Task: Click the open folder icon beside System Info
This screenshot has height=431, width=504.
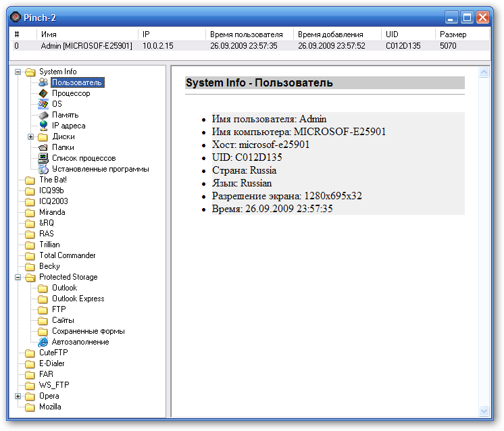Action: tap(30, 72)
